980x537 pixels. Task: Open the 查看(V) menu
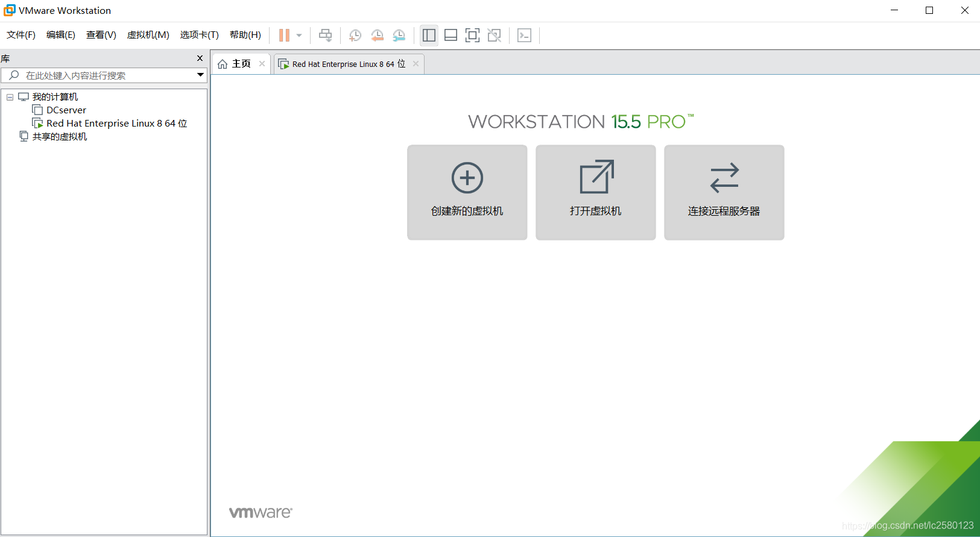pyautogui.click(x=101, y=35)
